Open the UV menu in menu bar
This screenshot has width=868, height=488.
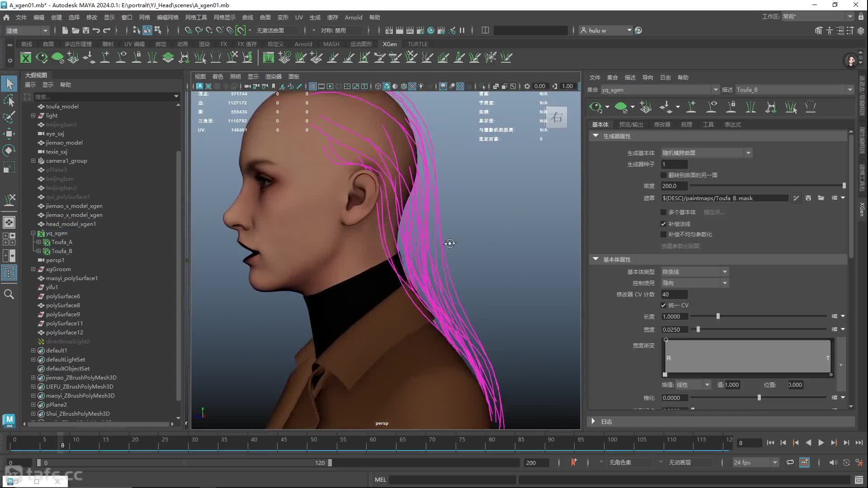click(299, 17)
